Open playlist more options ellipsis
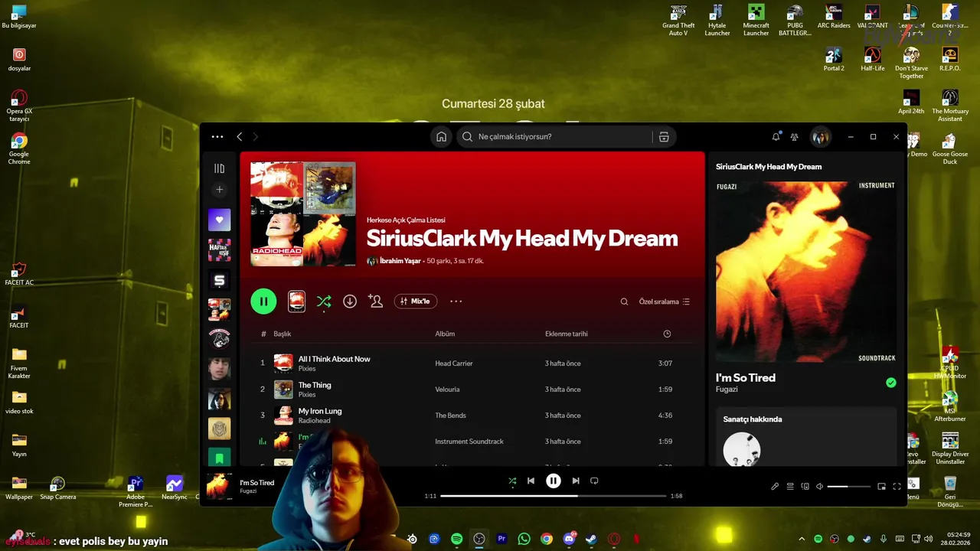980x551 pixels. tap(456, 302)
